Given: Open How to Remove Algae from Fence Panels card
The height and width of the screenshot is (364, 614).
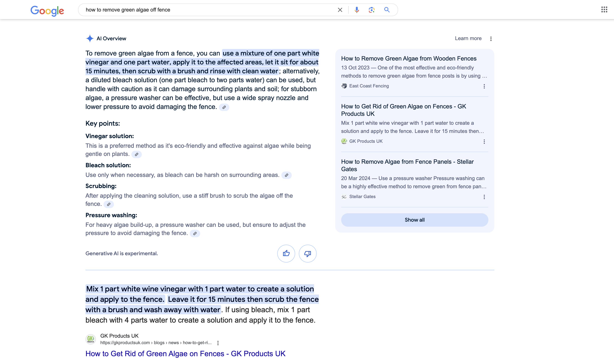Looking at the screenshot, I should [407, 165].
